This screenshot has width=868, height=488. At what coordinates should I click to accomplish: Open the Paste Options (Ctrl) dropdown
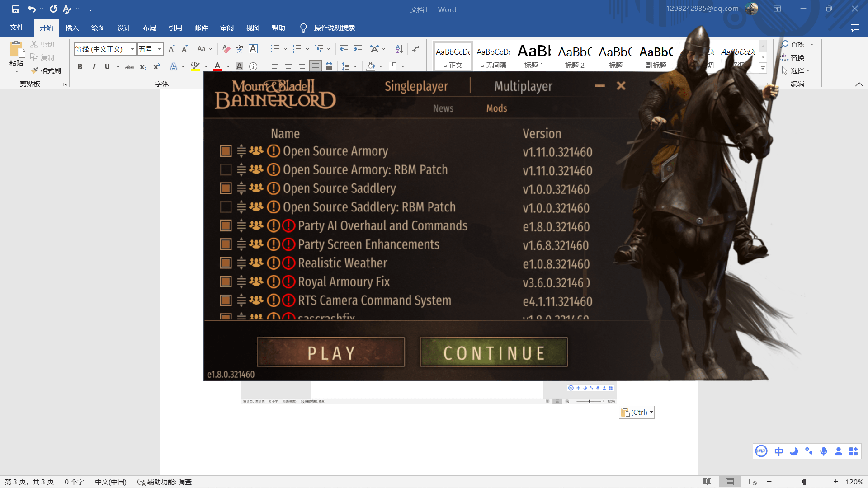click(x=637, y=412)
